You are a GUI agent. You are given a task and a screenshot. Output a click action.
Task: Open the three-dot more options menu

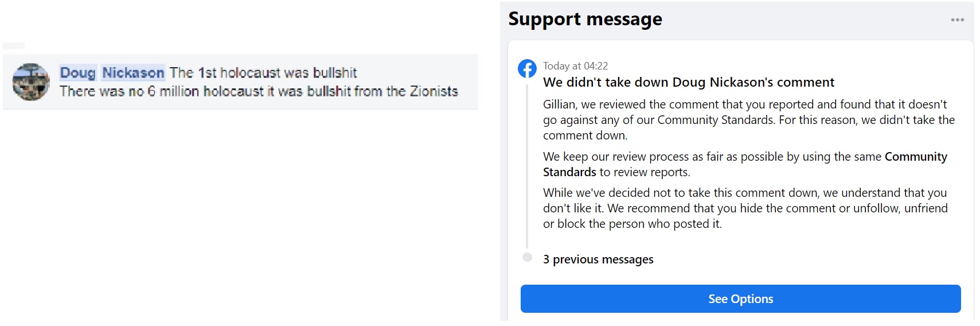957,20
